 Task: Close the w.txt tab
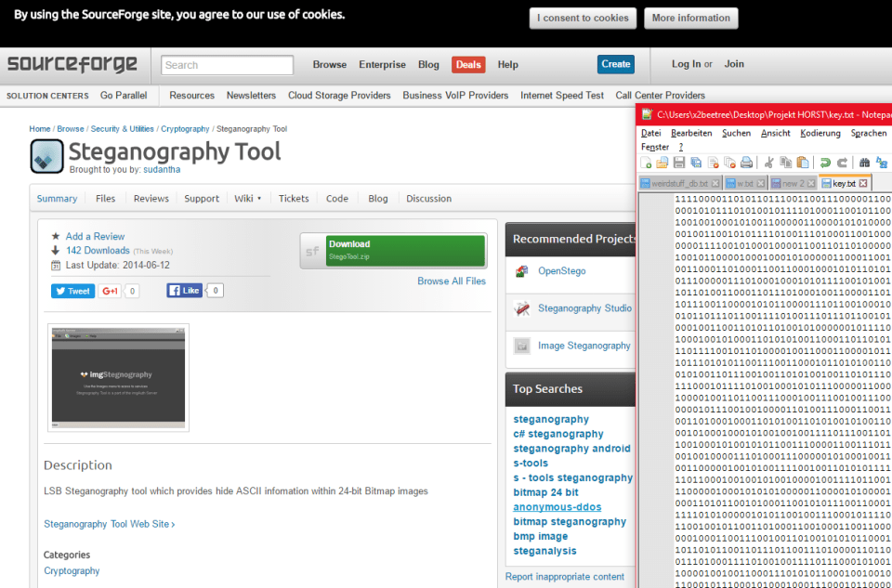761,184
